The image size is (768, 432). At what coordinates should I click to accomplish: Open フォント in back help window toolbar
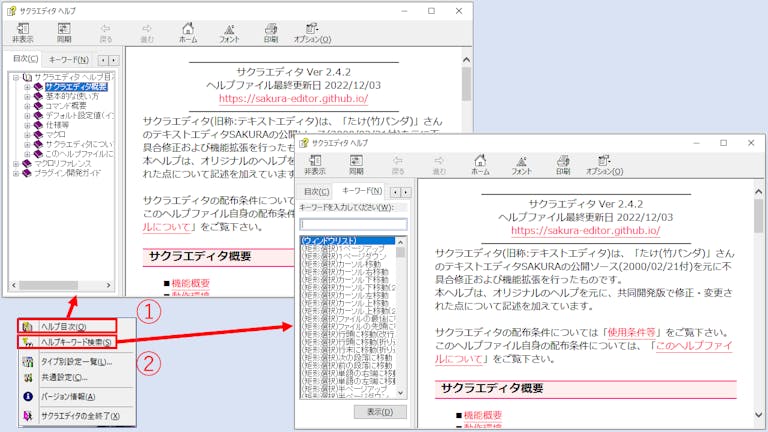coord(229,33)
